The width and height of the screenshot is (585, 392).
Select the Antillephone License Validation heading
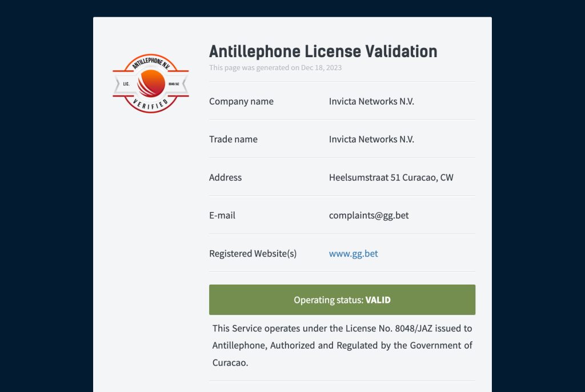tap(323, 51)
